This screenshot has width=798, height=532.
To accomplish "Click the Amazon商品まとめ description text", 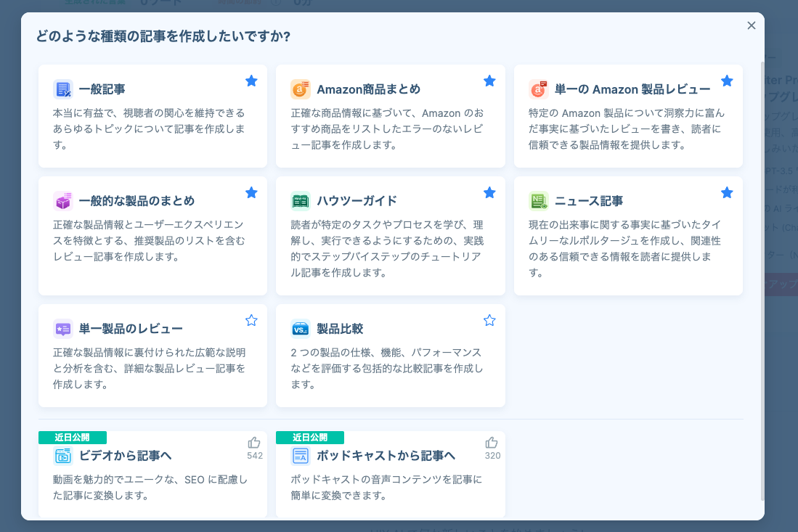I will click(x=387, y=128).
